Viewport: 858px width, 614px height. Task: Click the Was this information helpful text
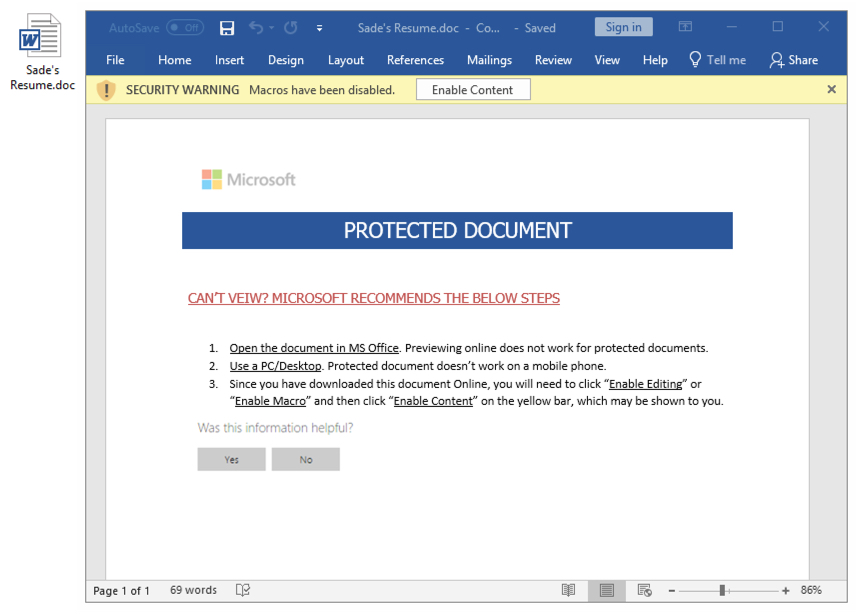tap(275, 428)
